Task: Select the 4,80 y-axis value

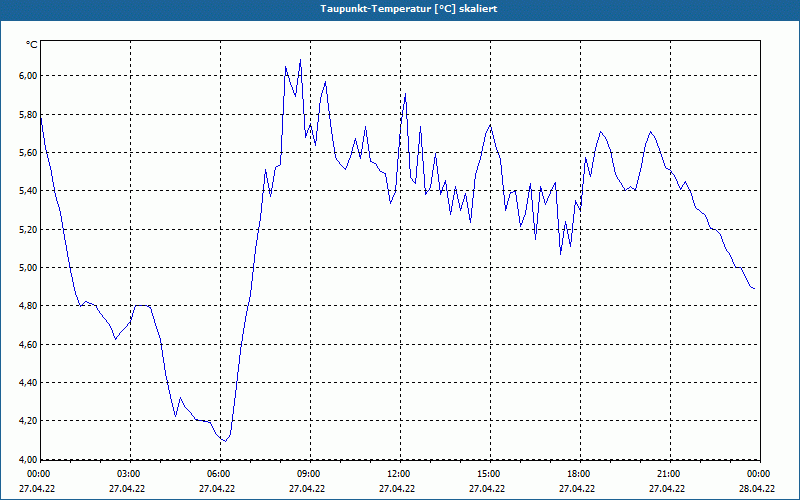Action: coord(29,306)
